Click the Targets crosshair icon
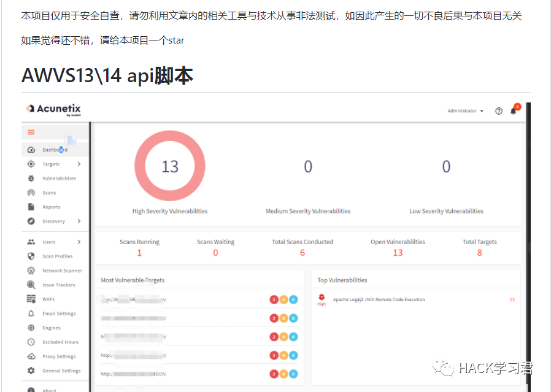551x392 pixels. pyautogui.click(x=31, y=164)
